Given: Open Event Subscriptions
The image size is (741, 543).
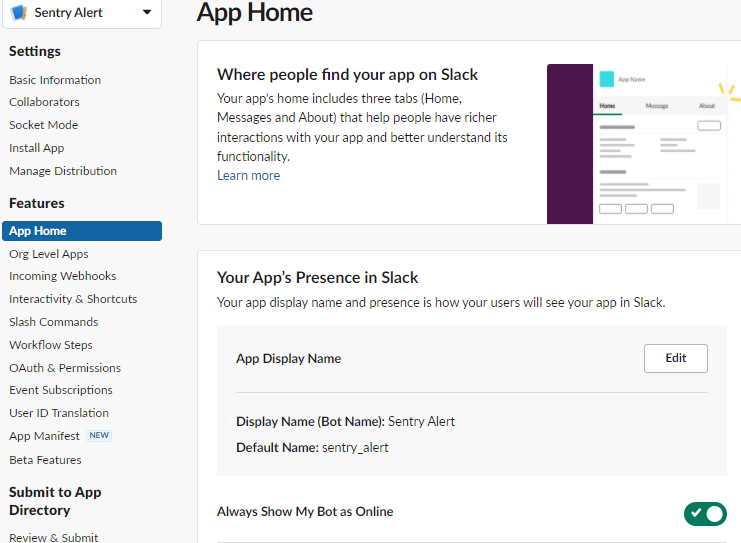Looking at the screenshot, I should pos(60,390).
